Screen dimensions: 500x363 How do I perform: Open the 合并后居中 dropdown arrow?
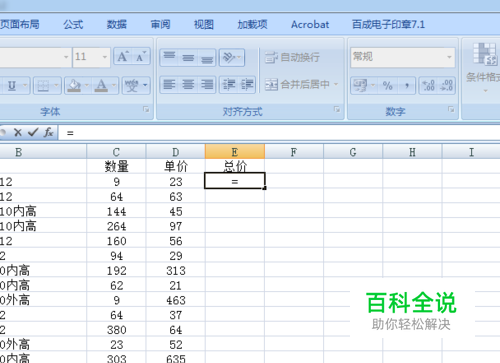[336, 85]
